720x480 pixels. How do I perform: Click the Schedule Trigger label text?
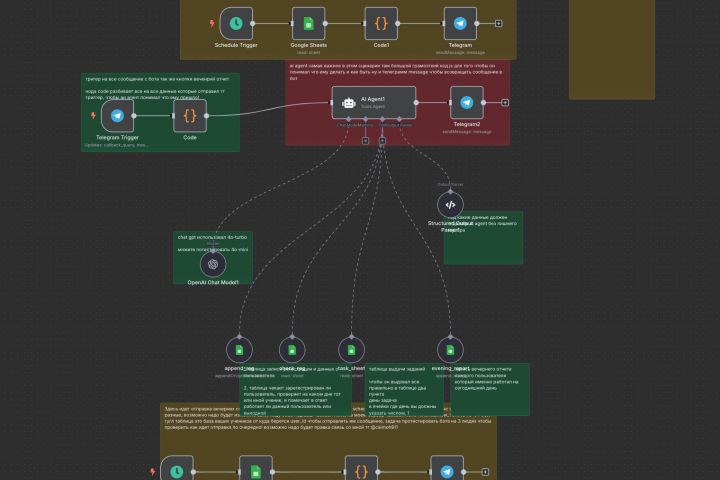coord(236,45)
